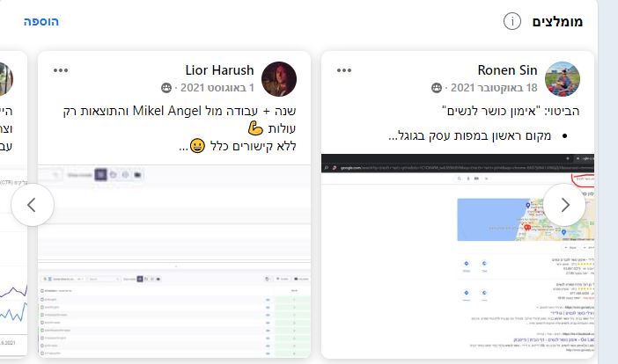The width and height of the screenshot is (618, 364).
Task: Click the flexed bicep emoji
Action: 255,128
